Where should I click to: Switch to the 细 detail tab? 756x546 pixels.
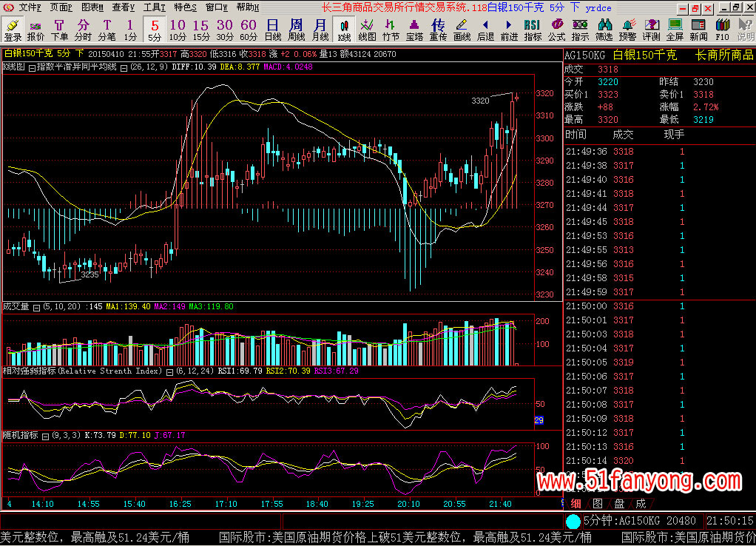click(576, 503)
